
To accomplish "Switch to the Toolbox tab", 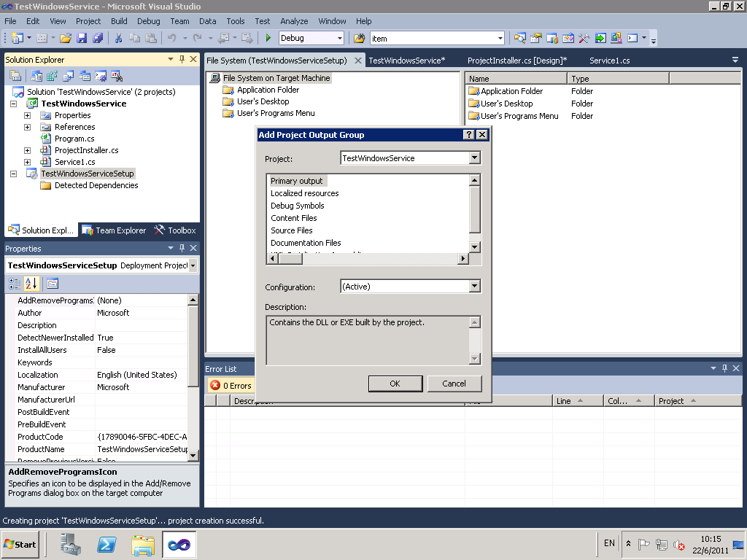I will point(175,230).
